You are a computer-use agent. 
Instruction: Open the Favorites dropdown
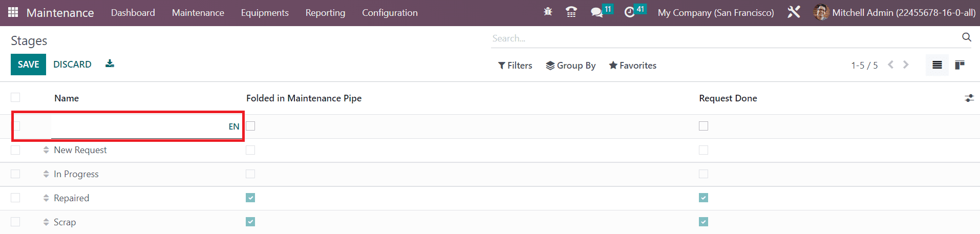pos(632,66)
